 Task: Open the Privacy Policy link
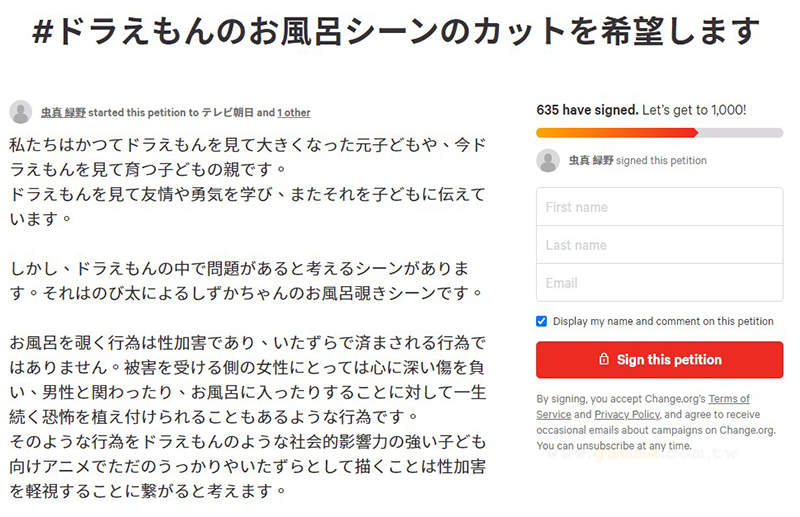[x=626, y=414]
